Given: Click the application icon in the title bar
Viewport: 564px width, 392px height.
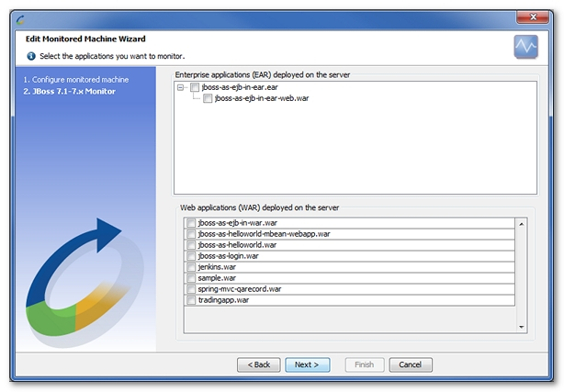Looking at the screenshot, I should (20, 20).
